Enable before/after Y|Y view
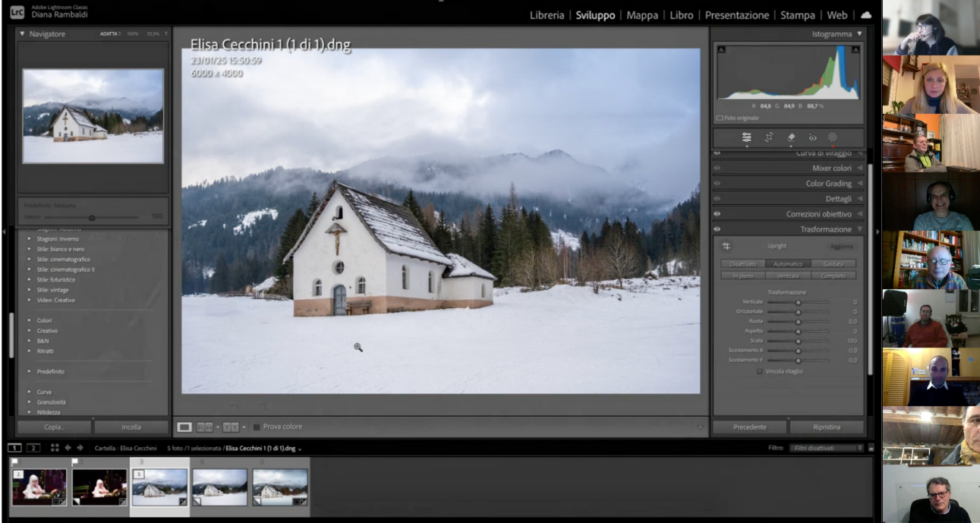The image size is (980, 523). pyautogui.click(x=230, y=427)
